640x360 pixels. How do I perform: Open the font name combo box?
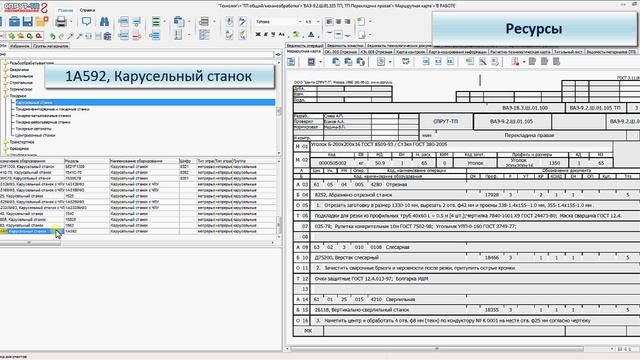278,22
